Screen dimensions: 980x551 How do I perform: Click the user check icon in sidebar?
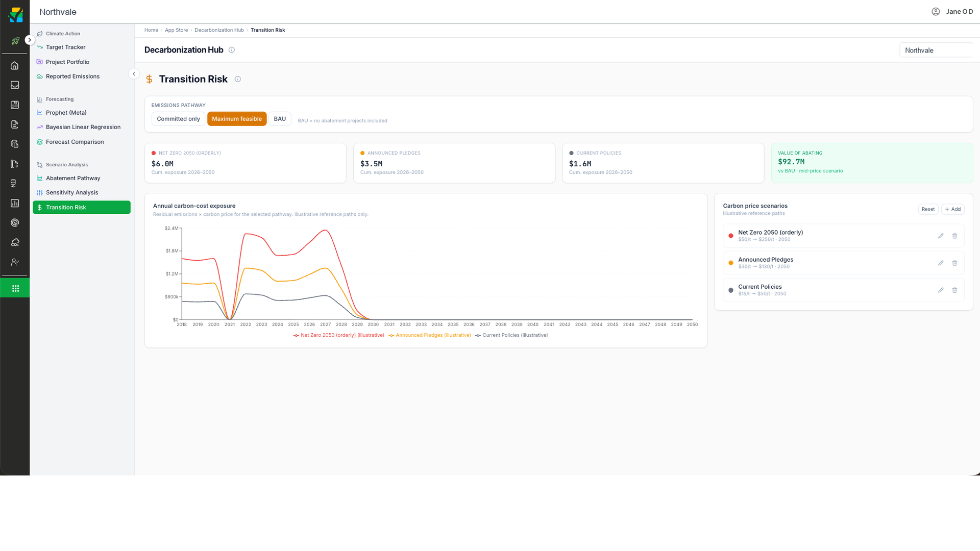coord(15,262)
